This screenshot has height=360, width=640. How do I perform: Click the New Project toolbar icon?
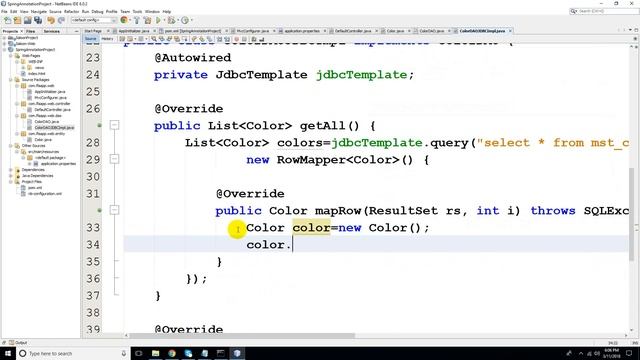(18, 20)
